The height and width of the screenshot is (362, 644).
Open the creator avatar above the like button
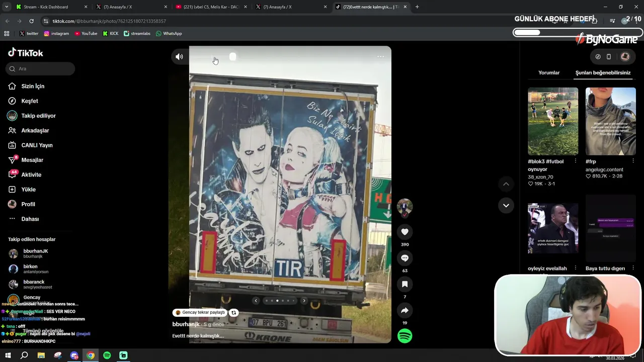tap(405, 207)
